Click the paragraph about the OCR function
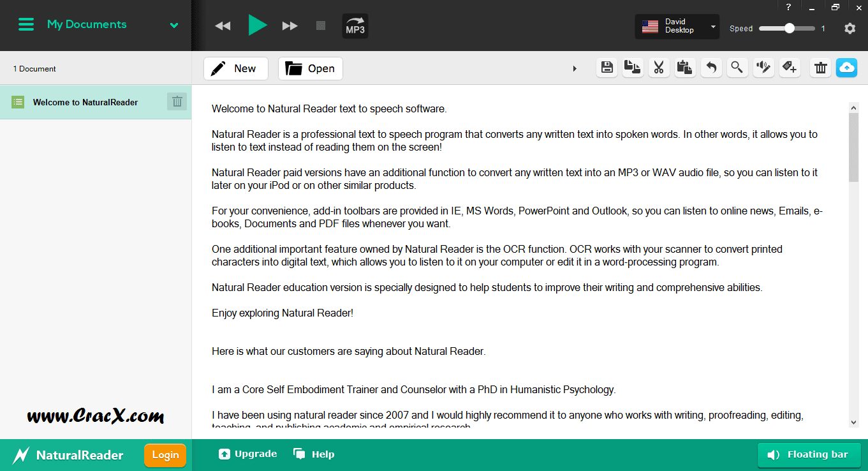 click(497, 255)
